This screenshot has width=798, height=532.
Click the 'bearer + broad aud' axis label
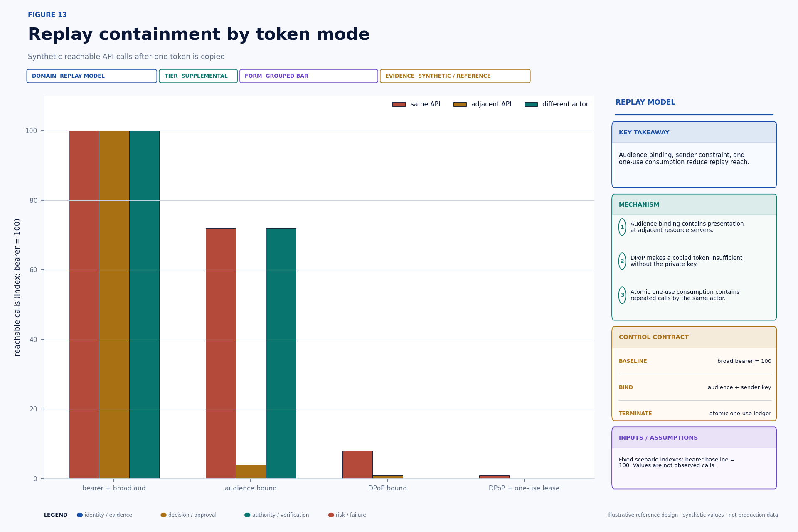[x=114, y=488]
